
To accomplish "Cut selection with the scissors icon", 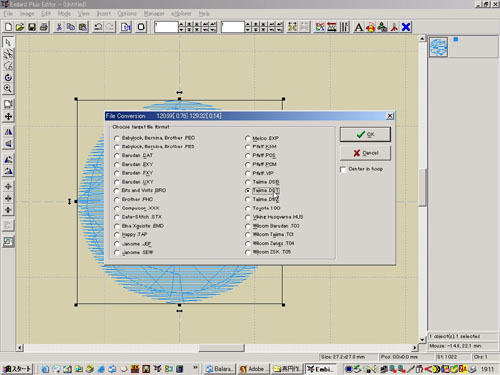I will [x=59, y=27].
